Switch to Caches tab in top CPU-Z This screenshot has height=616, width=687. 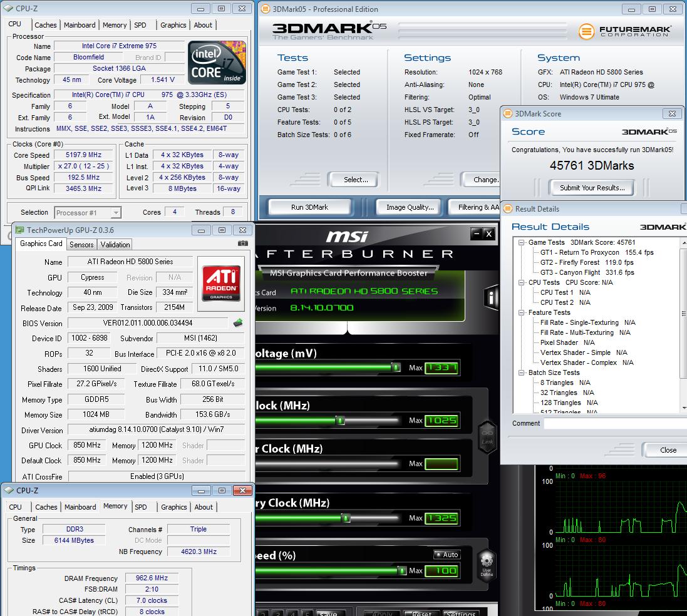pos(46,25)
